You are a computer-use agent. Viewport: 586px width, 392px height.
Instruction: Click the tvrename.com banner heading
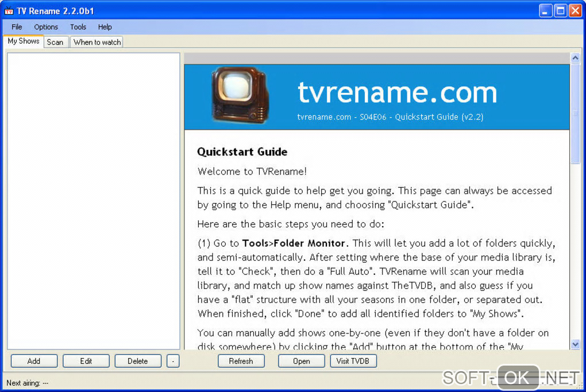pos(397,92)
